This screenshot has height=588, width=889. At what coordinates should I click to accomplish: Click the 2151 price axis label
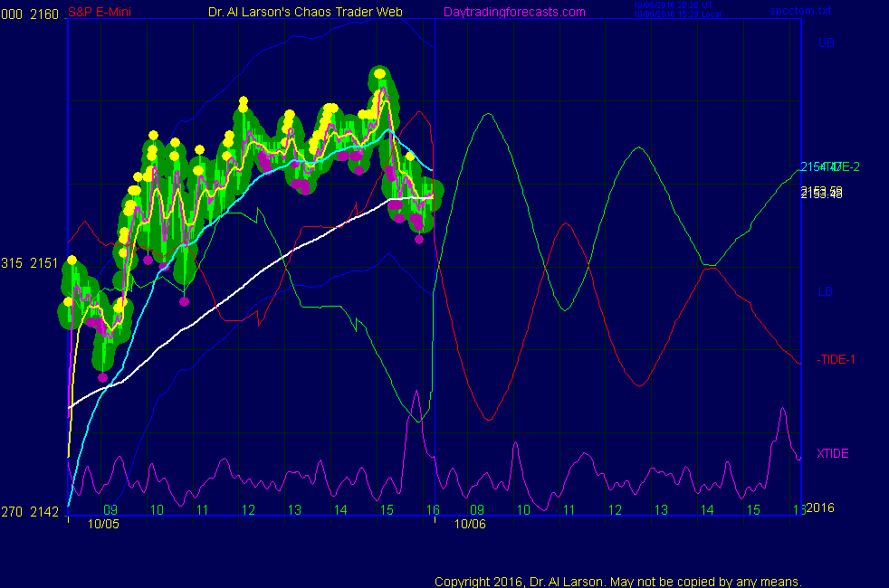(44, 263)
